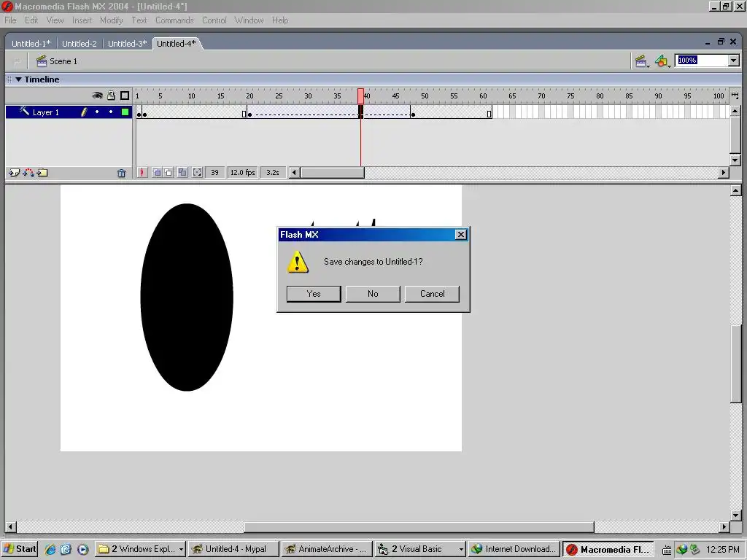Launch Internet Explorer from quick launch
The image size is (747, 560).
50,549
